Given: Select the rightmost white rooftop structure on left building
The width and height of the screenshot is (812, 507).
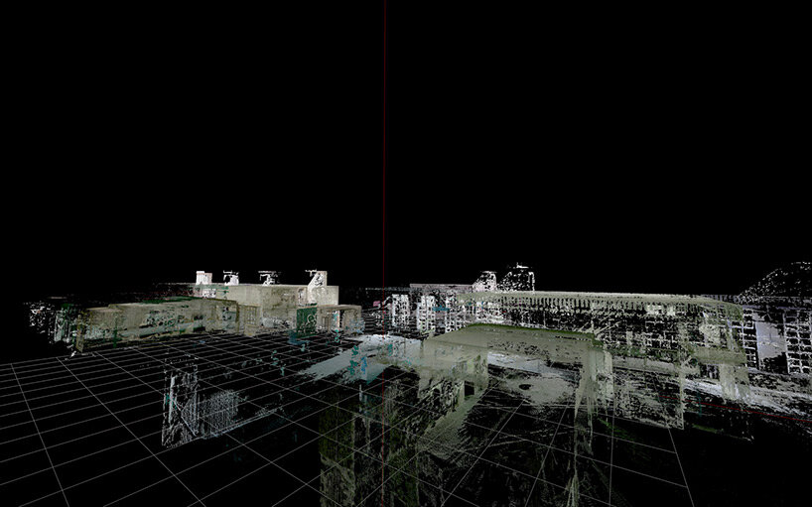Looking at the screenshot, I should [x=317, y=278].
